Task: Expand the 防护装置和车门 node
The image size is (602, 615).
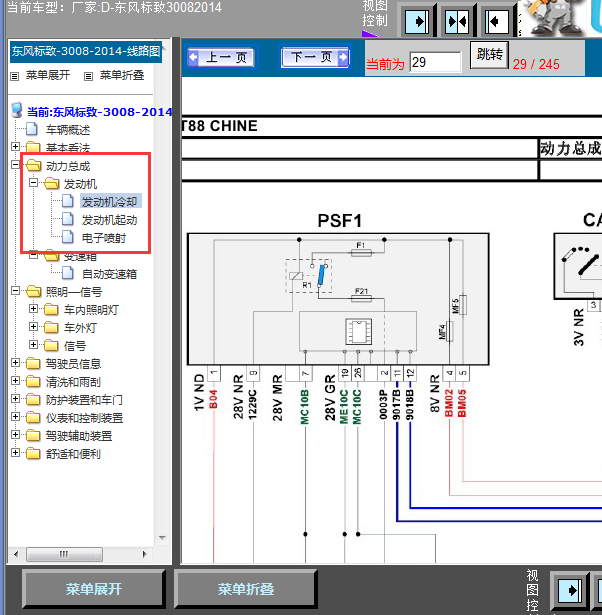Action: 15,398
